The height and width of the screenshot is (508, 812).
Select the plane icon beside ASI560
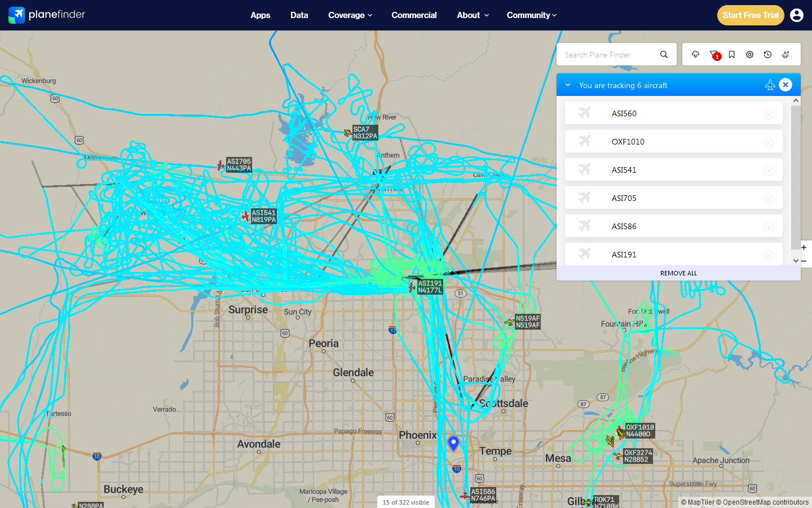(x=585, y=113)
